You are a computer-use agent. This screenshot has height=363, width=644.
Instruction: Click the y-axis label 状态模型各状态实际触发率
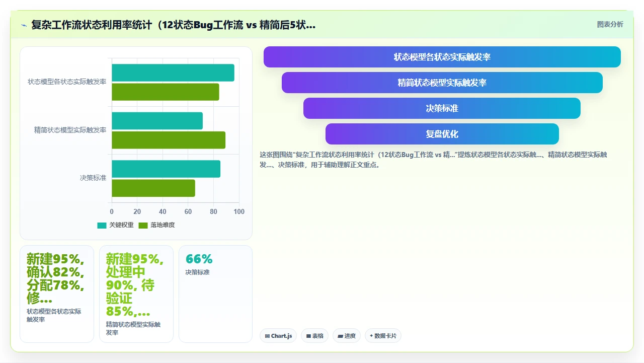[67, 82]
